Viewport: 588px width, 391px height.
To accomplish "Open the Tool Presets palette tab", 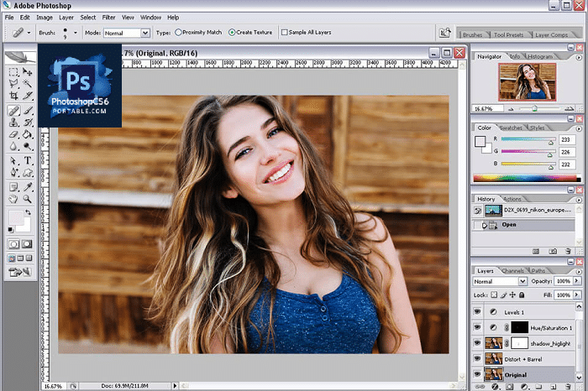I will pyautogui.click(x=508, y=35).
